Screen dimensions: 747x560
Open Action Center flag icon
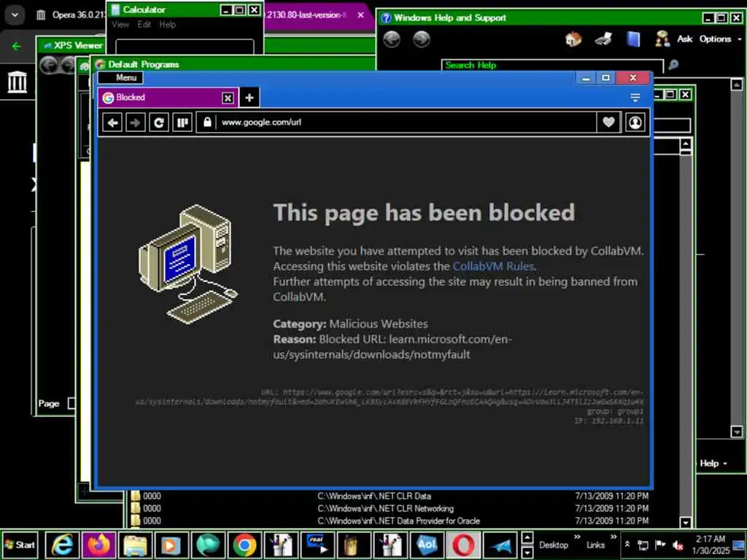click(x=659, y=545)
